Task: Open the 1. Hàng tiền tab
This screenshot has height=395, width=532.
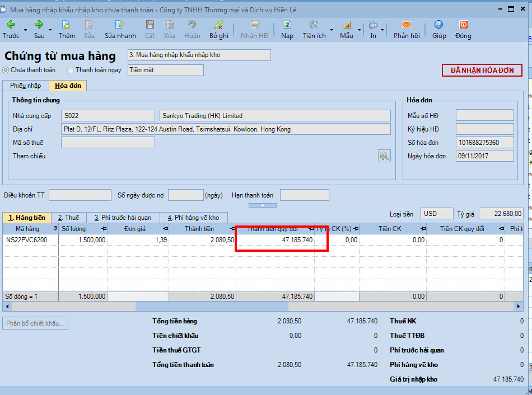Action: [27, 217]
